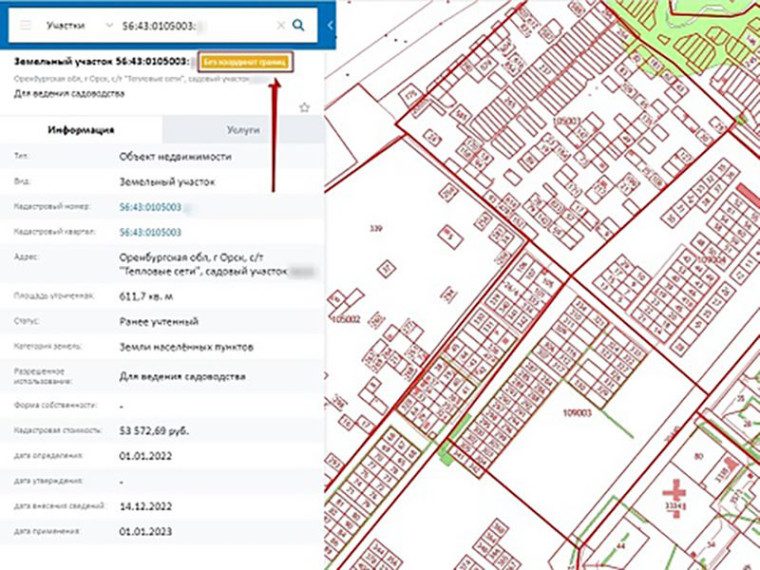Select cadastral value 53 572,69 руб.
760x570 pixels.
tap(154, 430)
